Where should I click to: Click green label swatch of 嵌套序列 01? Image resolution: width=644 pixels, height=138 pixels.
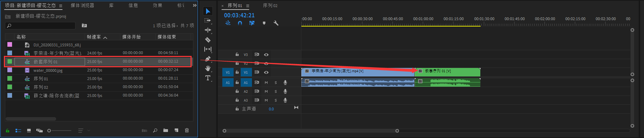(x=10, y=61)
